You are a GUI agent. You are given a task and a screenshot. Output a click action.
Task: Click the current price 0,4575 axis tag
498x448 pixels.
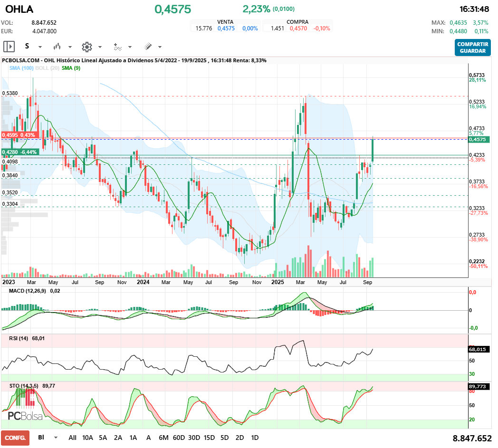(479, 139)
